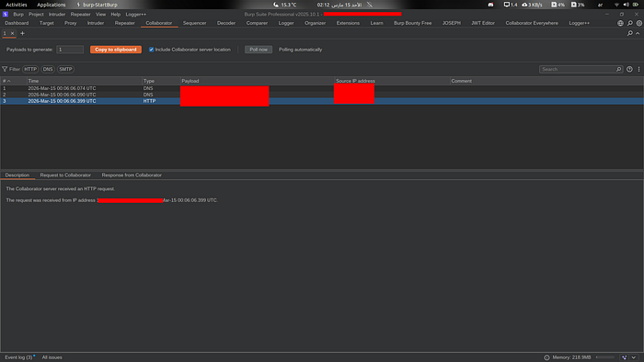644x362 pixels.
Task: Open the Event log (3) in status bar
Action: pos(19,357)
